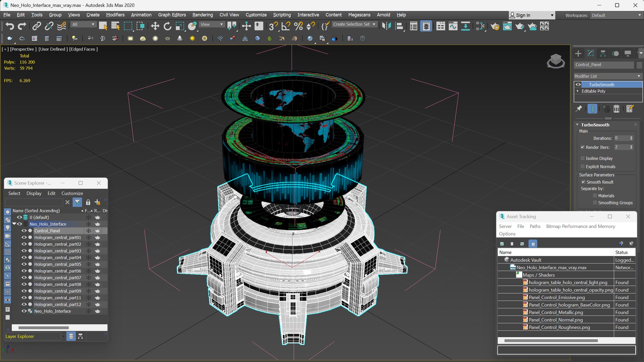The height and width of the screenshot is (362, 644).
Task: Click Configure Modifier Sets icon
Action: (630, 109)
